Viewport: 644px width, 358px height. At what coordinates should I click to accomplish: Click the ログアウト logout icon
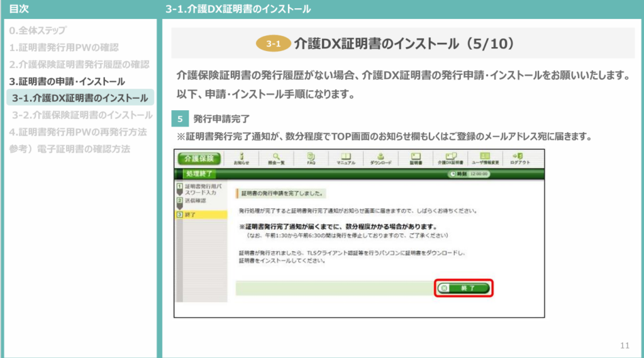coord(520,159)
